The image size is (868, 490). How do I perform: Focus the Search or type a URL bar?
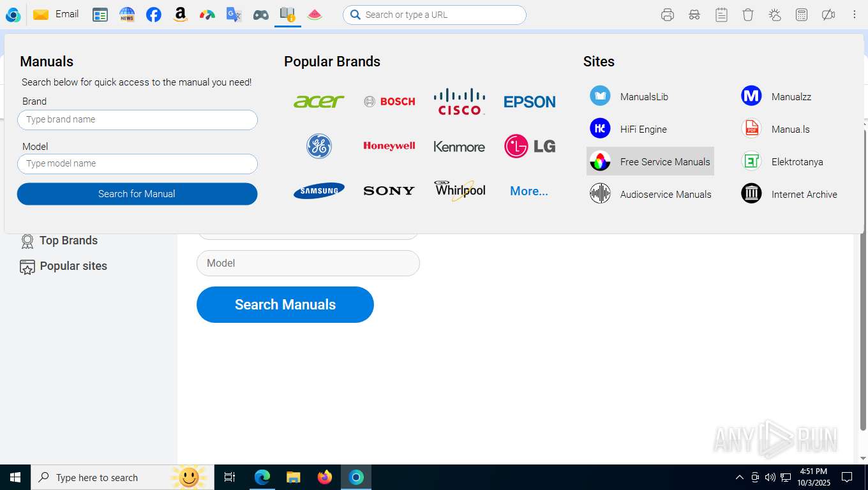click(435, 15)
